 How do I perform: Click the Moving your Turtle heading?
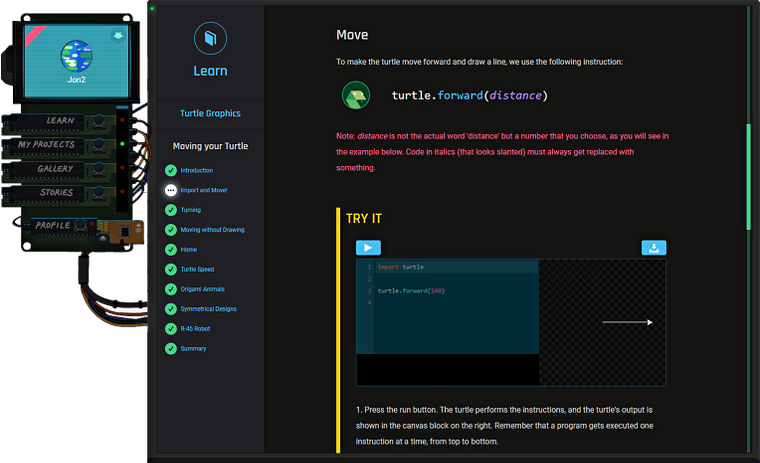[210, 146]
